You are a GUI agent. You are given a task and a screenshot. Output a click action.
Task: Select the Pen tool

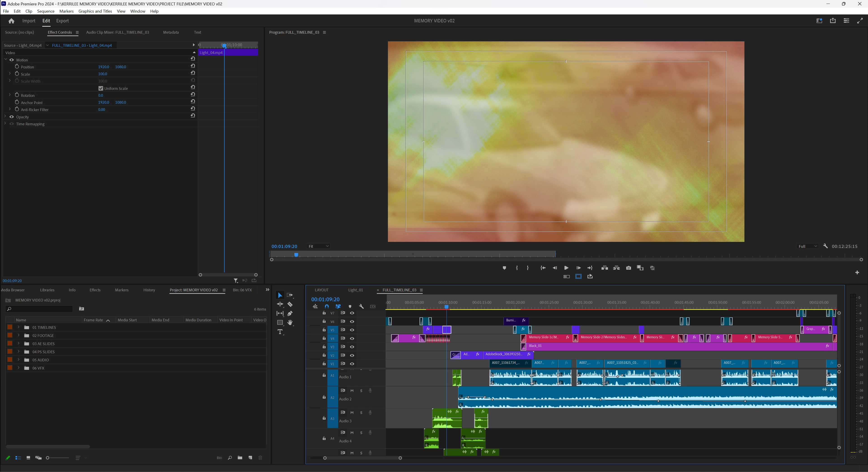click(290, 313)
